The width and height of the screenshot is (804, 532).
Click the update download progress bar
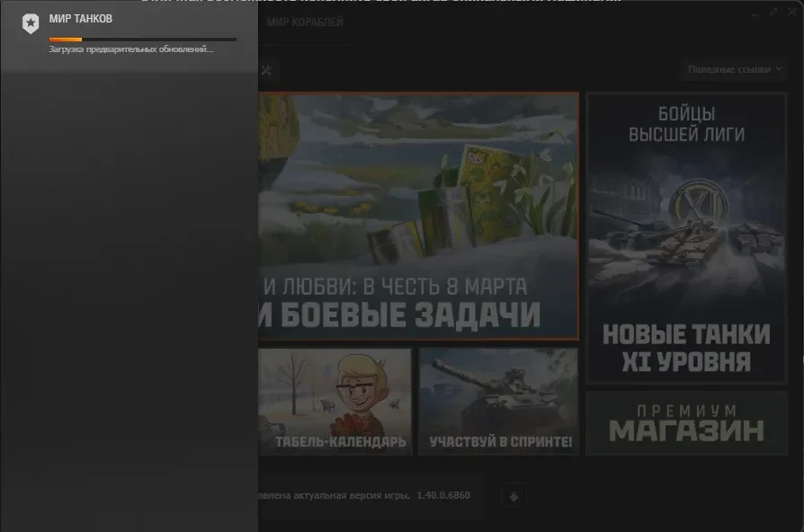tap(143, 40)
